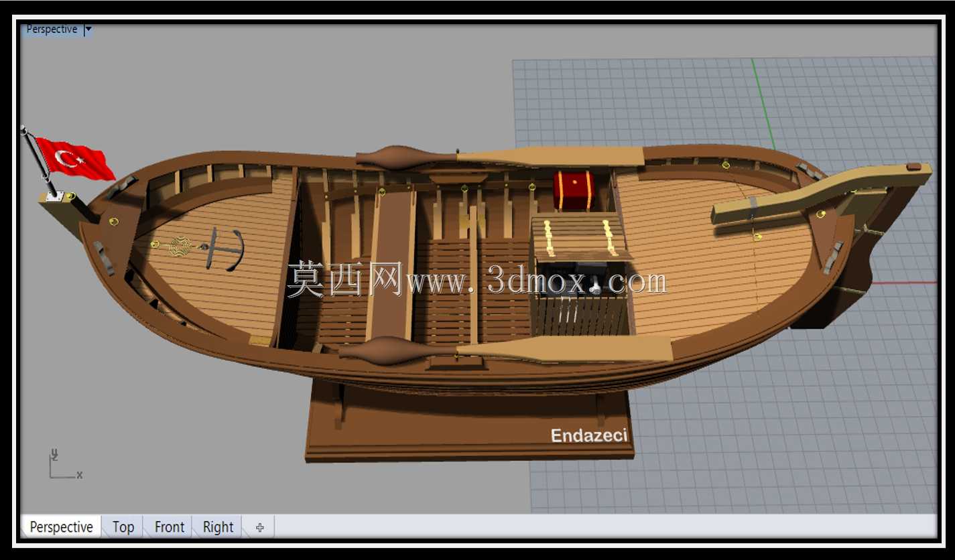Switch to the Front viewport tab
The height and width of the screenshot is (560, 955).
(170, 527)
